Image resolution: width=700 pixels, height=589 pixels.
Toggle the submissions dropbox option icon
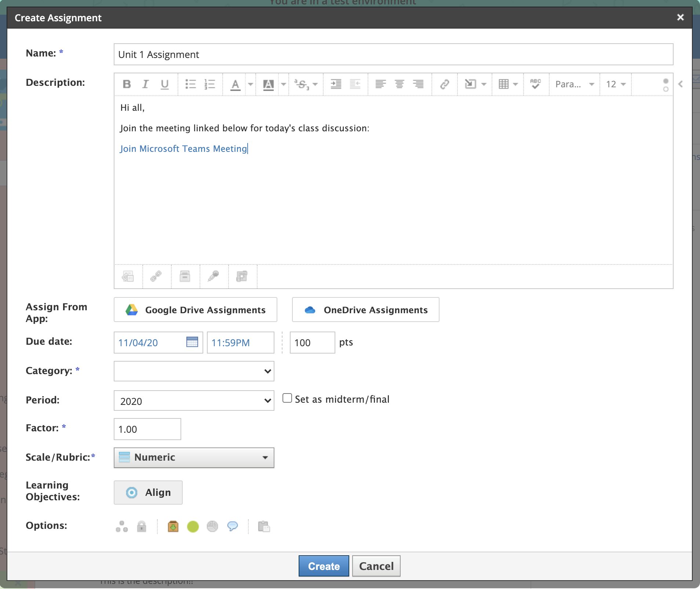pos(173,527)
